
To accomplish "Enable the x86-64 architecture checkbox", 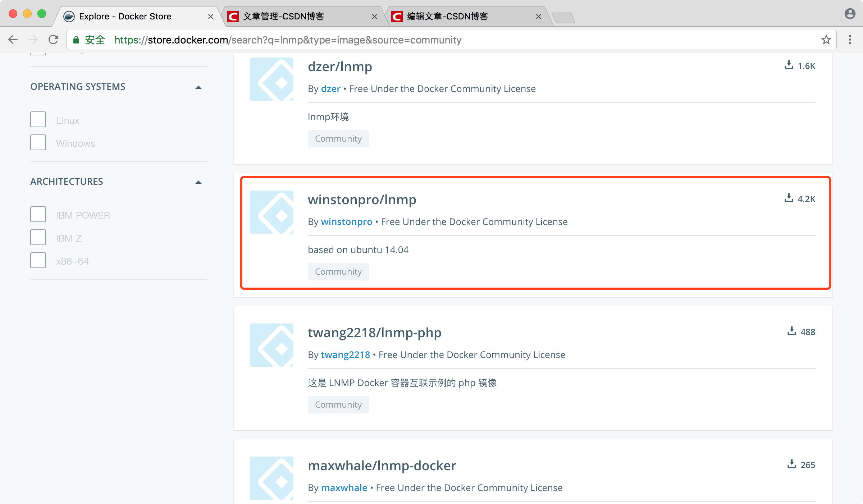I will coord(38,260).
